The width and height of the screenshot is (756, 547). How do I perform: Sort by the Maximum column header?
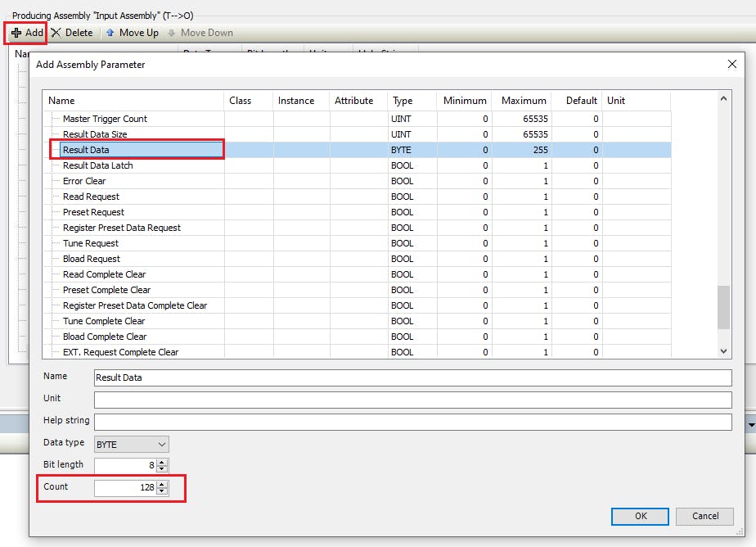(x=523, y=101)
